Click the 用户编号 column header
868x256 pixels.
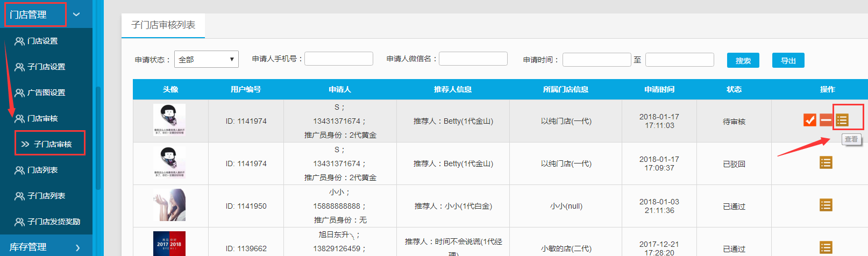pyautogui.click(x=246, y=89)
